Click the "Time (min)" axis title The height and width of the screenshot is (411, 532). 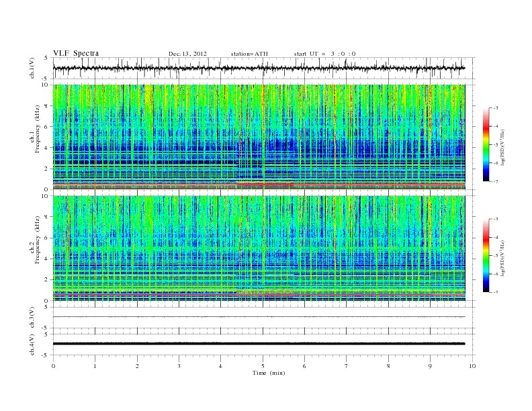269,373
